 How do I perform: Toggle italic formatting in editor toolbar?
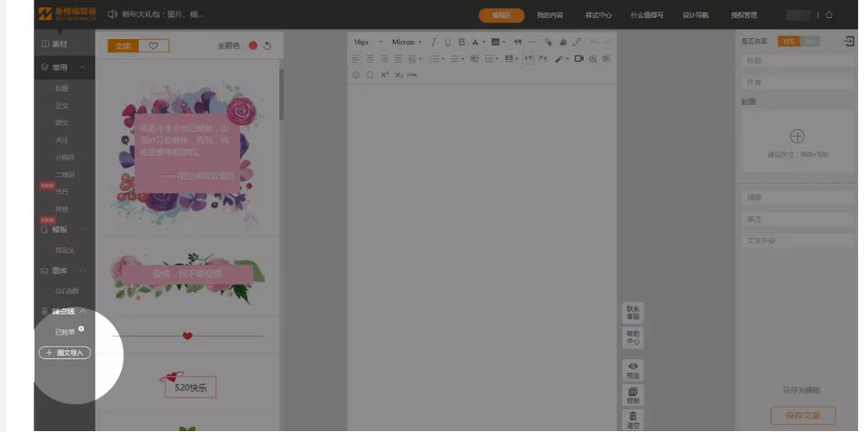434,43
